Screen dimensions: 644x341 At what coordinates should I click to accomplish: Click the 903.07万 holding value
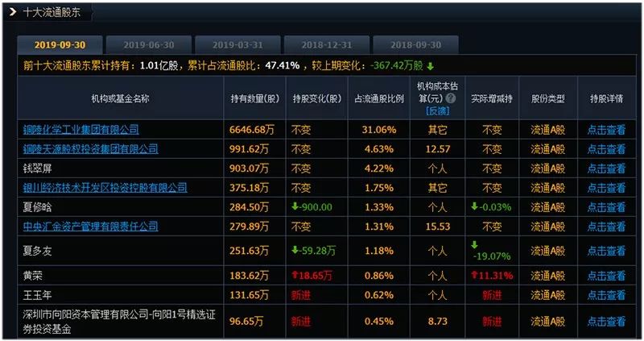point(249,168)
